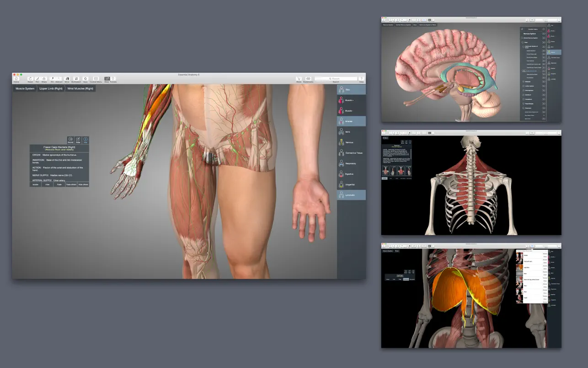
Task: Select the Pen drawing tool
Action: click(37, 79)
